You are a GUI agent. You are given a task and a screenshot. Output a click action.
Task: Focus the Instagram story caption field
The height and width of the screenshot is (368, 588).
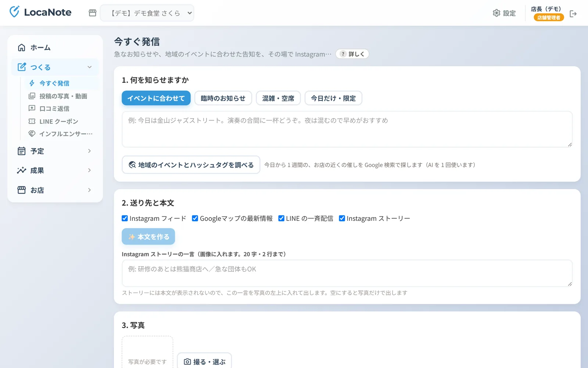pos(347,273)
